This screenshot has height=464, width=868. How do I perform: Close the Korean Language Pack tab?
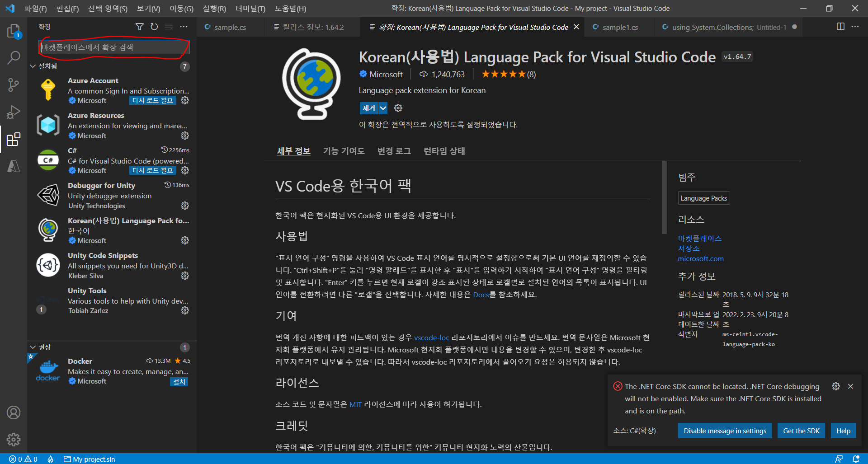pos(576,27)
